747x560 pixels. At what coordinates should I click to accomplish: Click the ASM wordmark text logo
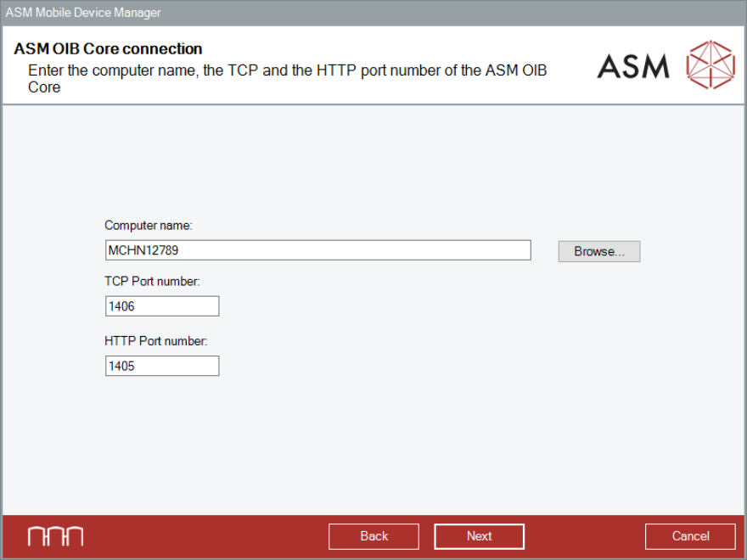click(633, 65)
